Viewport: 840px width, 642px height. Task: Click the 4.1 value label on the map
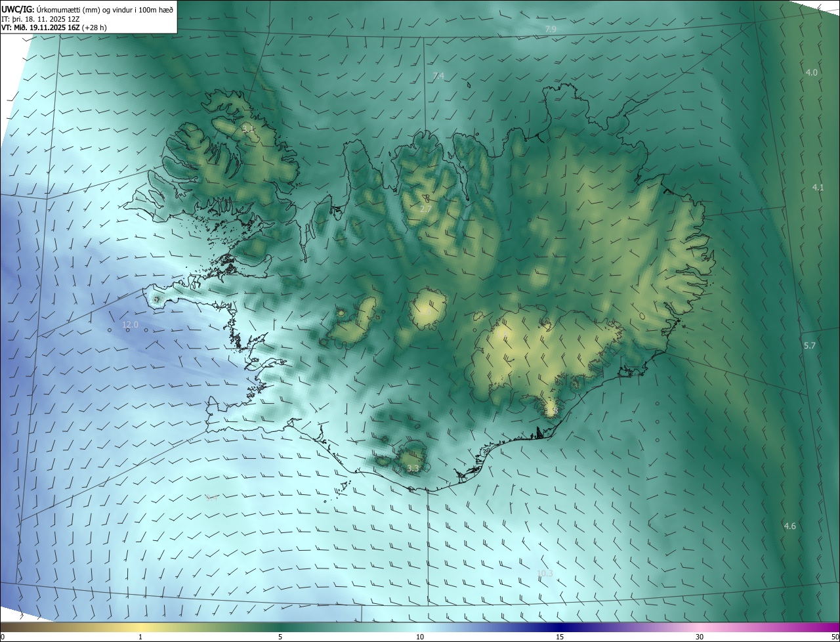point(818,187)
